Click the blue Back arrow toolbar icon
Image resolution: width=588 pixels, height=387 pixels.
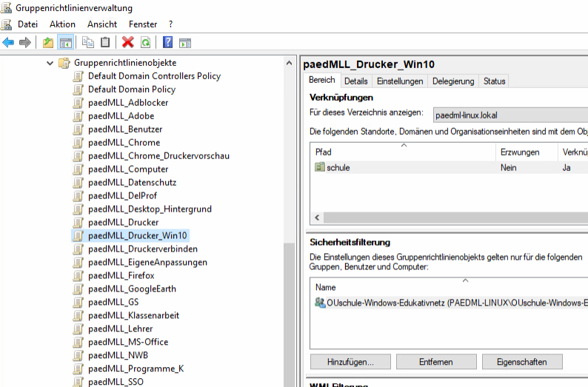[x=8, y=42]
